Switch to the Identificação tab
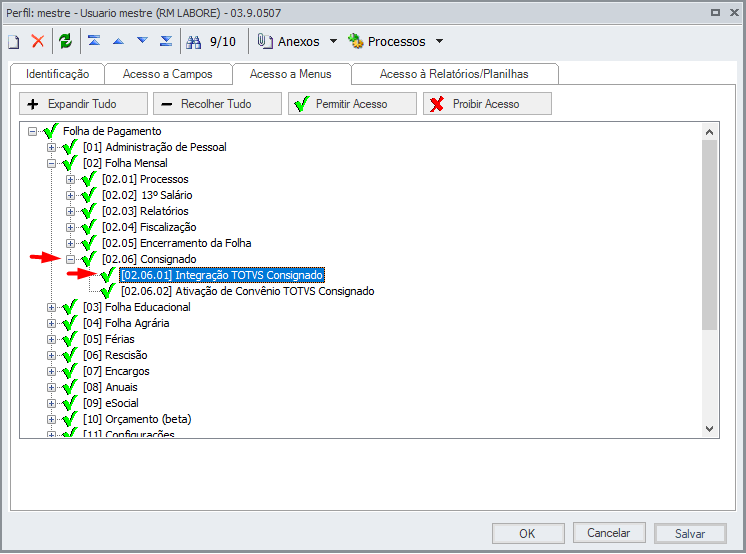Viewport: 746px width, 554px height. pyautogui.click(x=58, y=74)
